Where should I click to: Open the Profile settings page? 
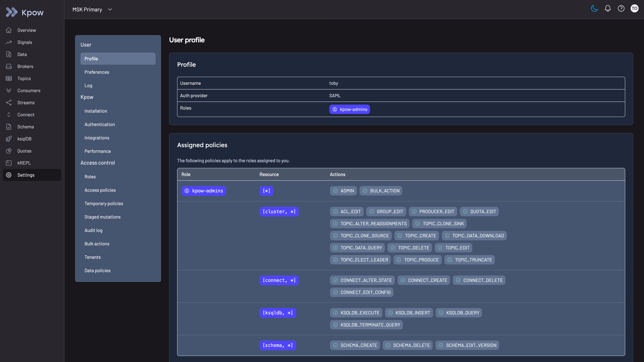118,59
